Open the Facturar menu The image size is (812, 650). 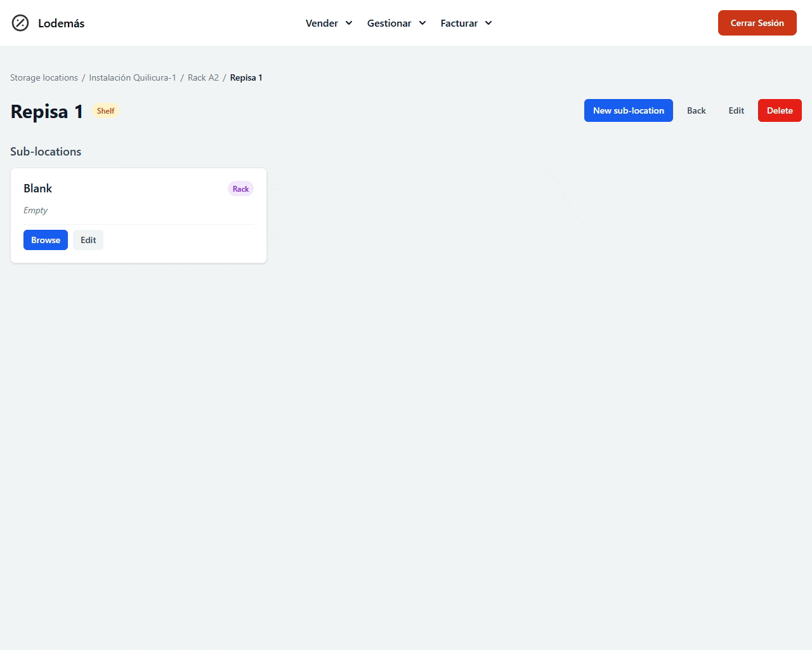click(x=459, y=23)
